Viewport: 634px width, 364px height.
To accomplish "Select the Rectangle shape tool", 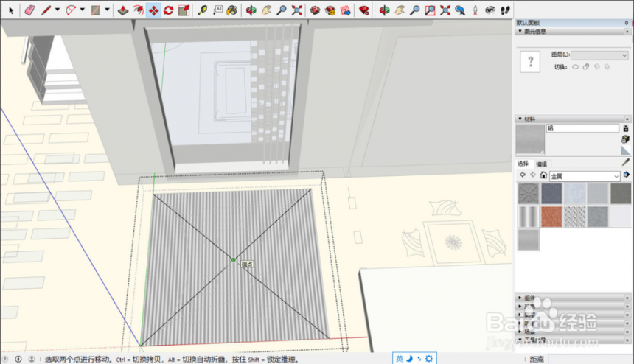I will [95, 10].
